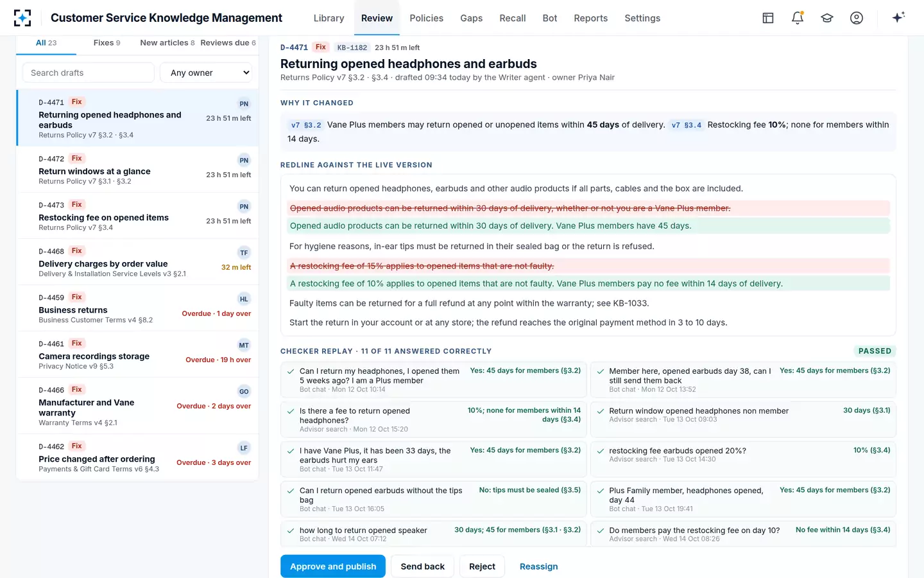Focus the Search drafts field
The image size is (924, 578).
[x=89, y=73]
